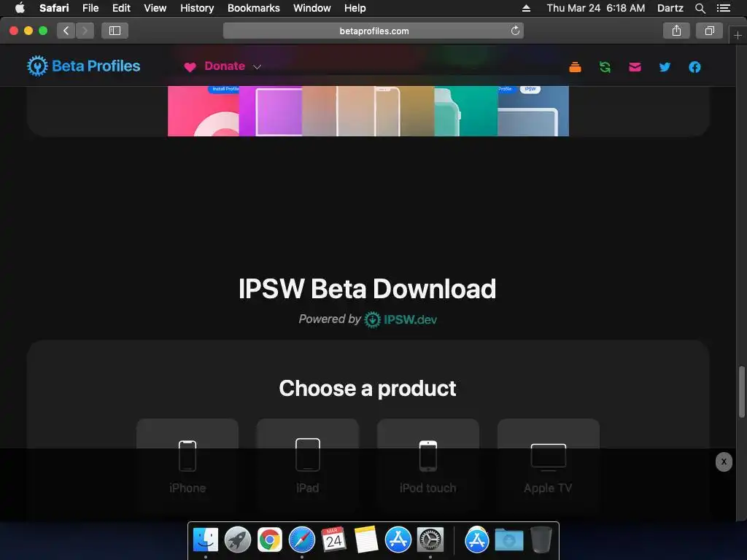Open Spotlight search magnifier icon
747x560 pixels.
(700, 8)
